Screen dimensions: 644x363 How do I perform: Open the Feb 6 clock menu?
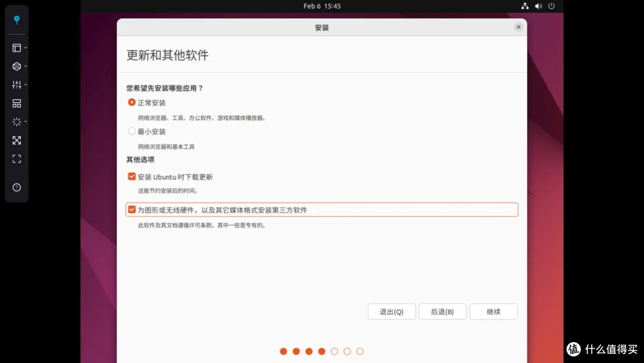[x=322, y=6]
